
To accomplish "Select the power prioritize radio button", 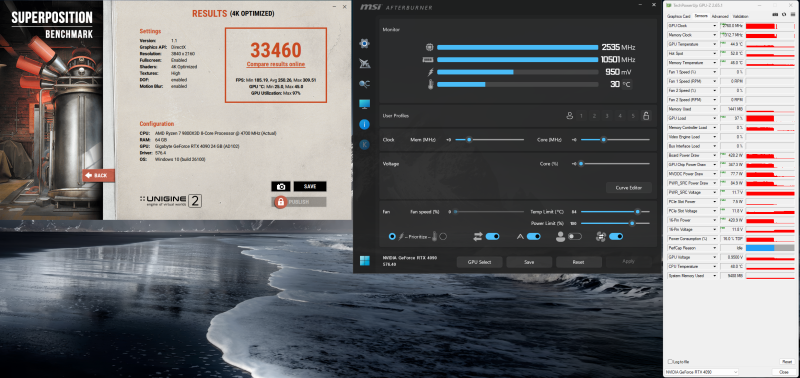I will (x=392, y=236).
